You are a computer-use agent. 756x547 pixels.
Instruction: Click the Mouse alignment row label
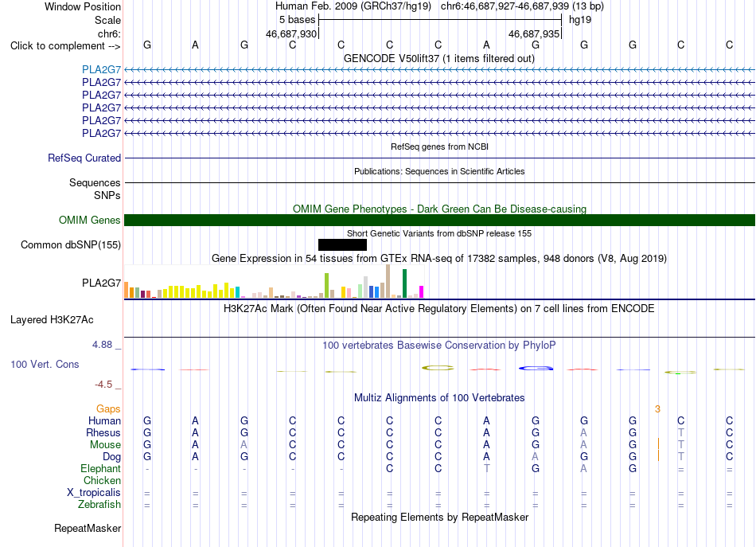[x=105, y=445]
